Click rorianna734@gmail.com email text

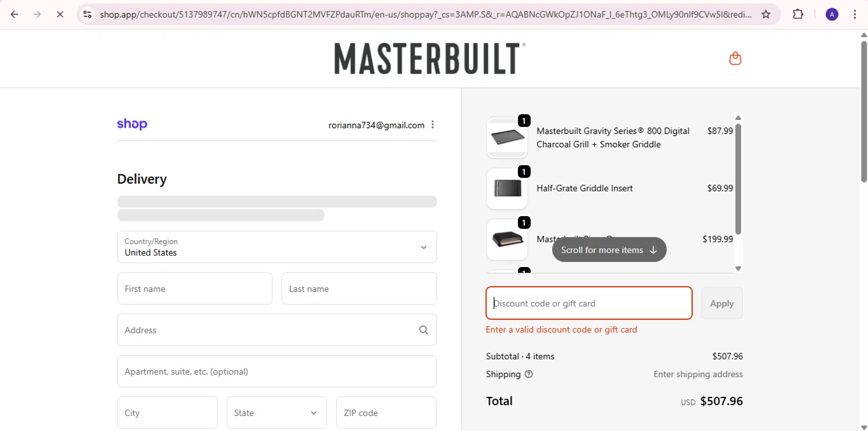377,125
